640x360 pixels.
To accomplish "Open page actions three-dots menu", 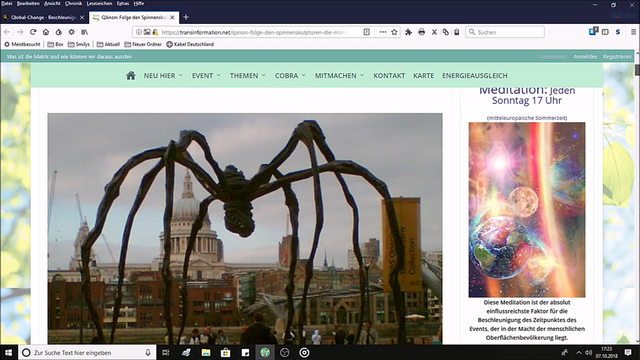I will click(x=383, y=32).
